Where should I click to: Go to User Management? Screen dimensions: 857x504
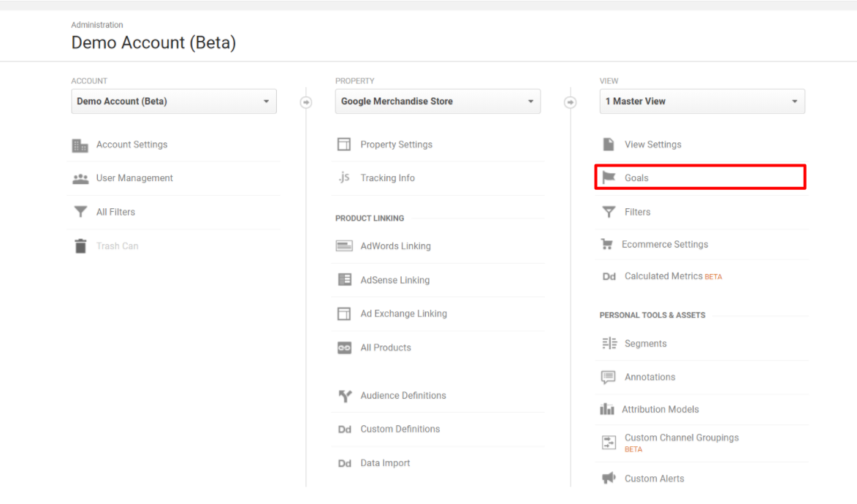coord(134,177)
